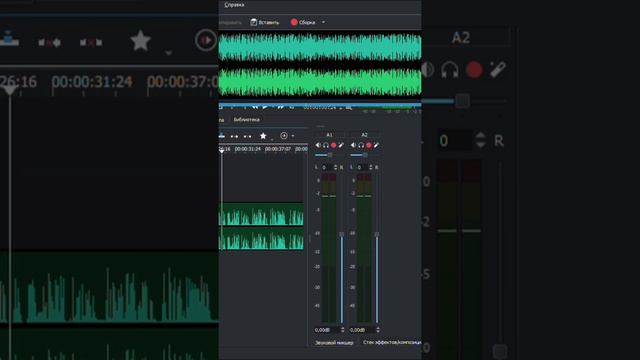
Task: Click the A2 level meter
Action: [364, 248]
